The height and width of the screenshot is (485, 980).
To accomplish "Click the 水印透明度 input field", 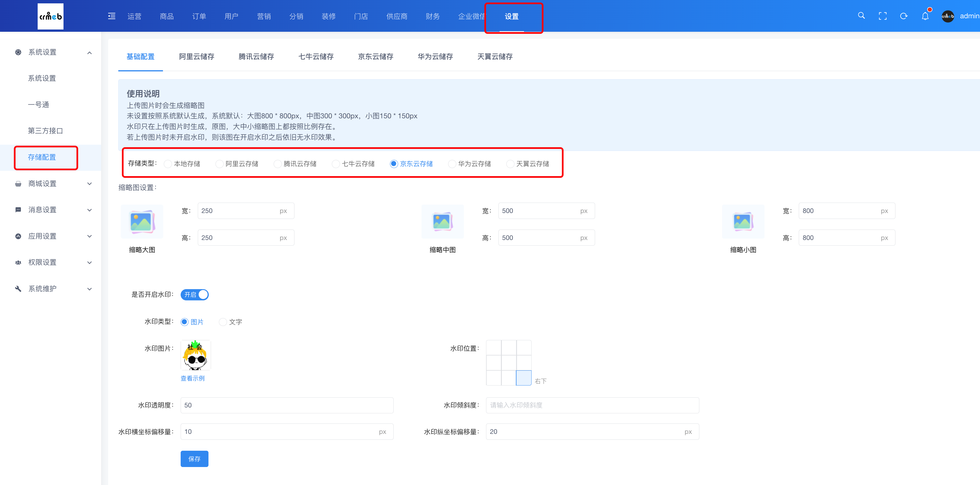I will [x=287, y=405].
